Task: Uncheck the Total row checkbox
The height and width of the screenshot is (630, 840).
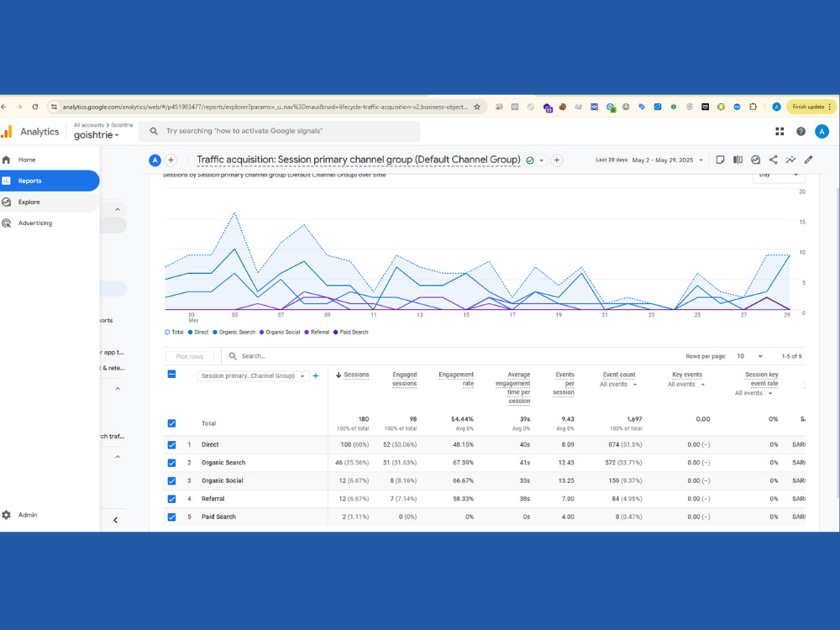Action: point(171,423)
